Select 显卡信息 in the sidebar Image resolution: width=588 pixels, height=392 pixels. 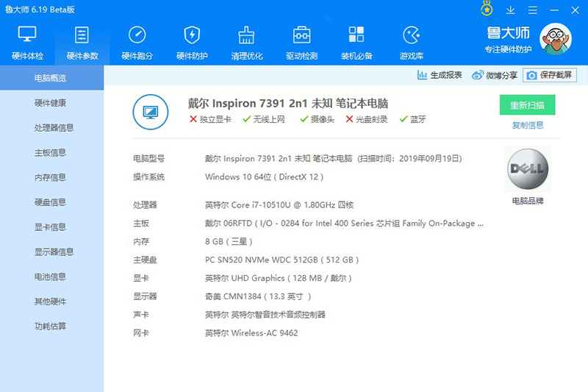51,227
